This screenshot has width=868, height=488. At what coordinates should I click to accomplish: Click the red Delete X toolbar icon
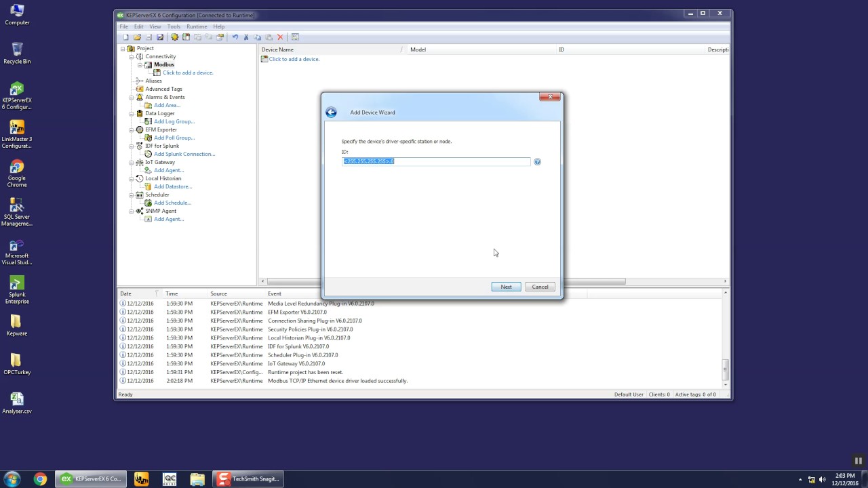280,37
